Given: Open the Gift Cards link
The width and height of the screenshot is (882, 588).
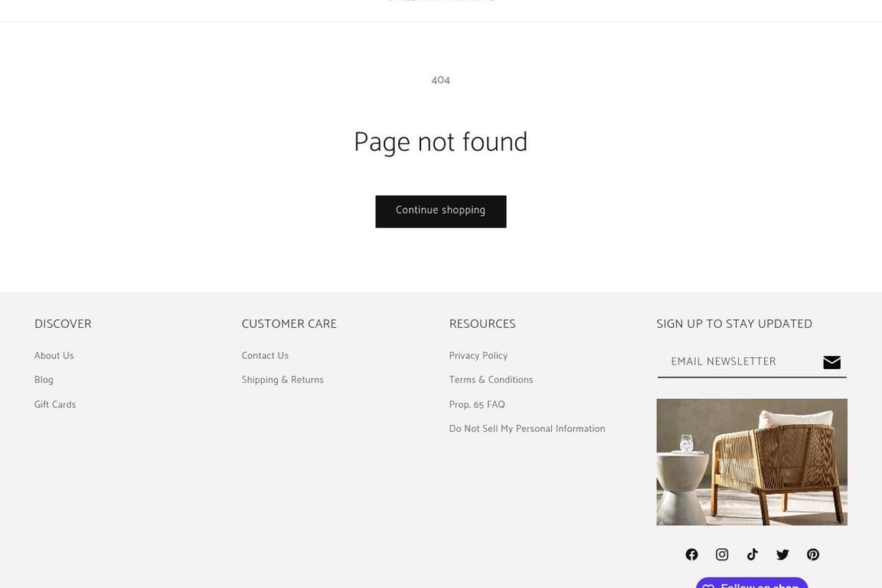Looking at the screenshot, I should pos(55,404).
